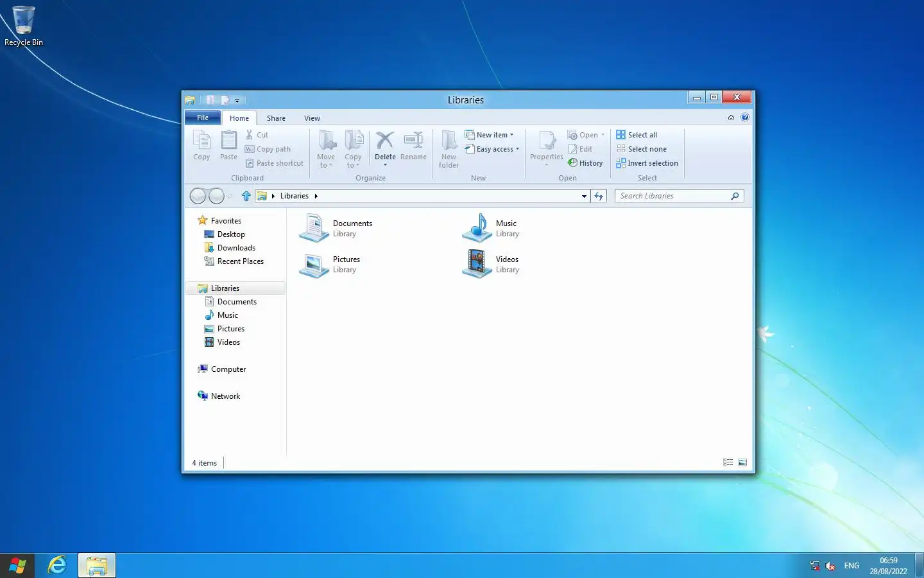
Task: Click Paste shortcut command
Action: click(x=274, y=163)
